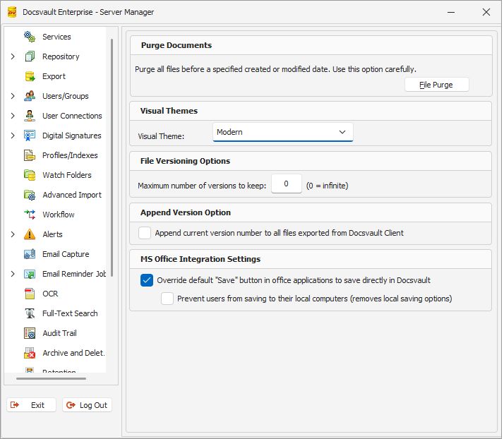
Task: Open Profiles/Indexes in the sidebar
Action: 70,155
